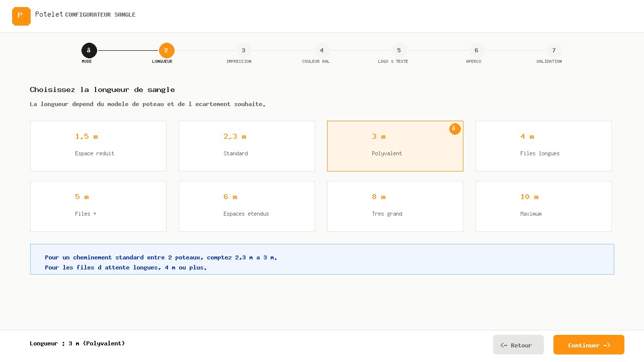This screenshot has height=362, width=644.
Task: Click heading Choisissez la longueur de sangle
Action: pyautogui.click(x=102, y=89)
